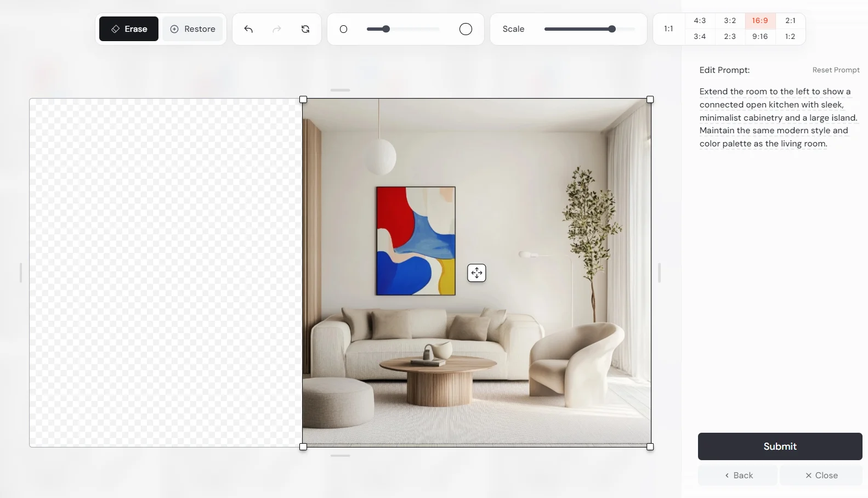Select the Erase mode button
Viewport: 868px width, 498px height.
[x=129, y=29]
